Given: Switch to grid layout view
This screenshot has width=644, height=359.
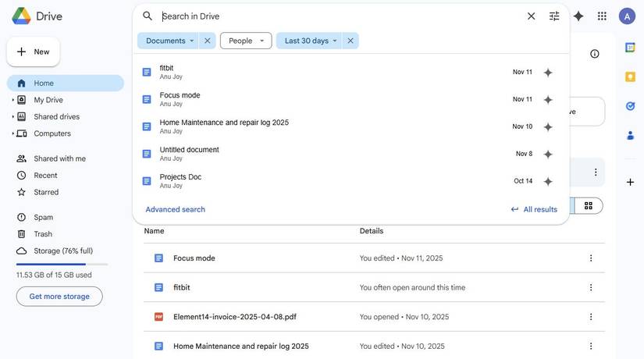Looking at the screenshot, I should click(588, 206).
